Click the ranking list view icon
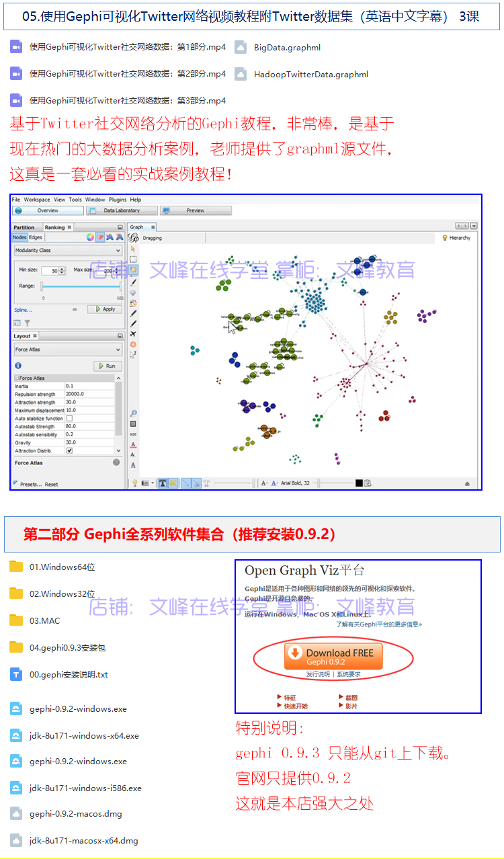504x859 pixels. coord(17,323)
